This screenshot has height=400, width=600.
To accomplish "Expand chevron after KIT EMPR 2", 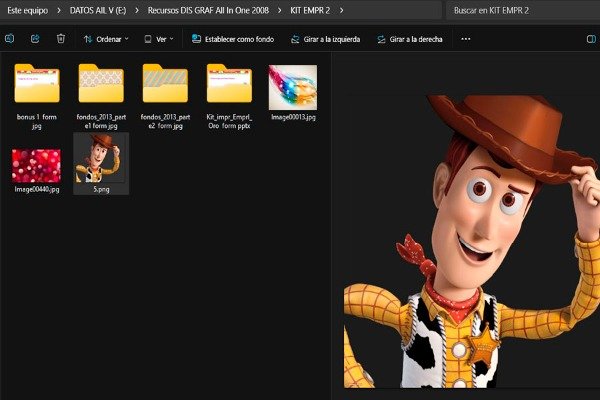I will 341,10.
